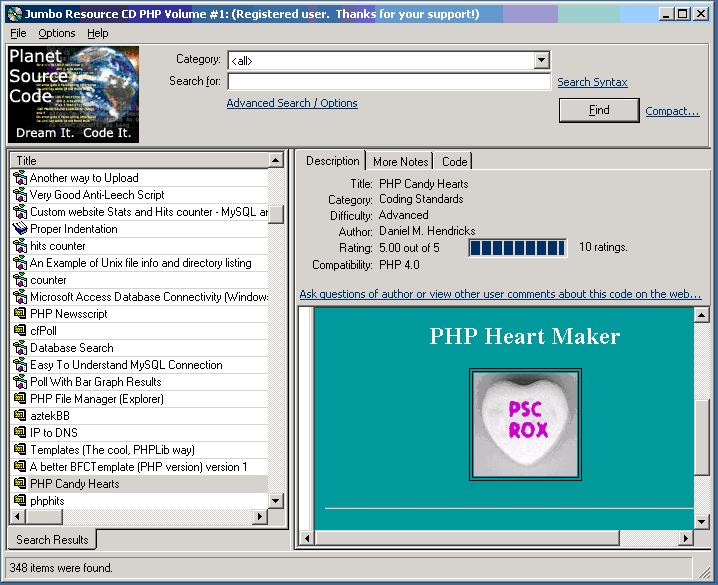Click icon beside 'An Example of Unix file info'
718x585 pixels.
pos(20,263)
